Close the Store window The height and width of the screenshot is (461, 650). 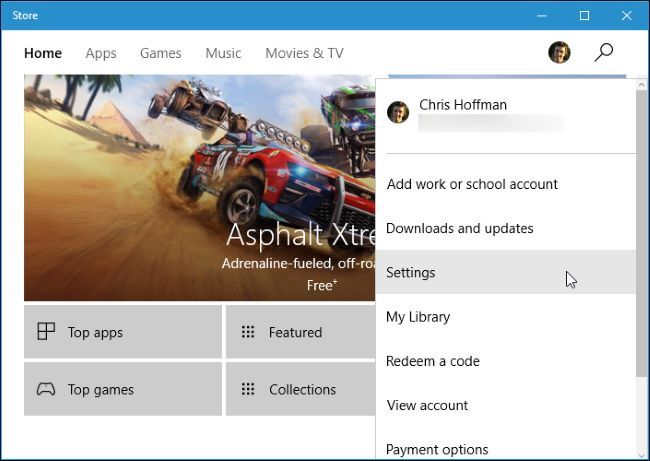(626, 15)
